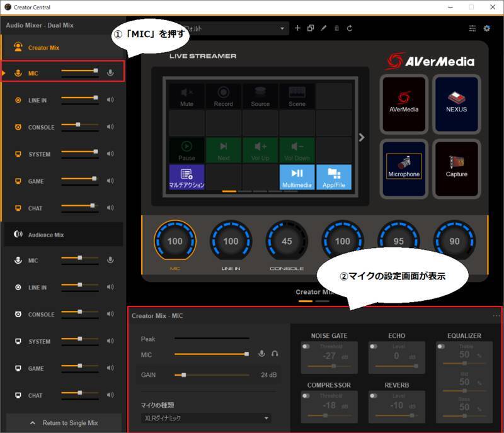The height and width of the screenshot is (433, 504).
Task: Enable the COMPRESSOR toggle switch
Action: tap(307, 395)
